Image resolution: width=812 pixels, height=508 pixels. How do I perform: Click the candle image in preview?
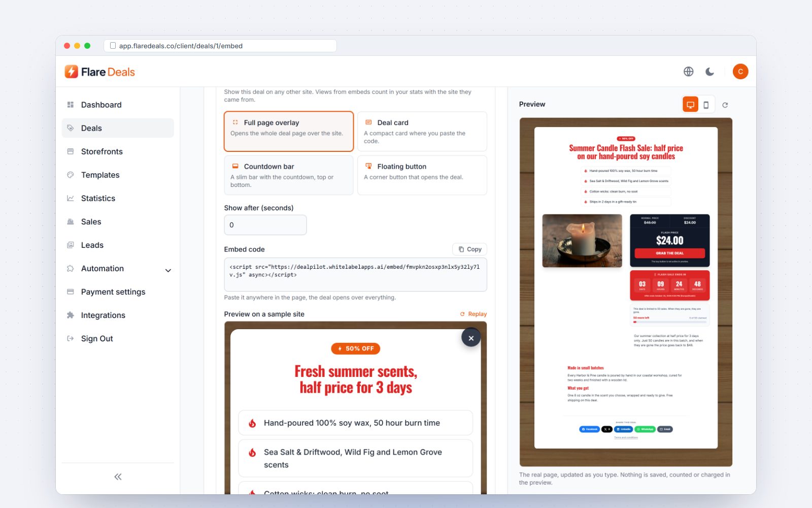[582, 241]
